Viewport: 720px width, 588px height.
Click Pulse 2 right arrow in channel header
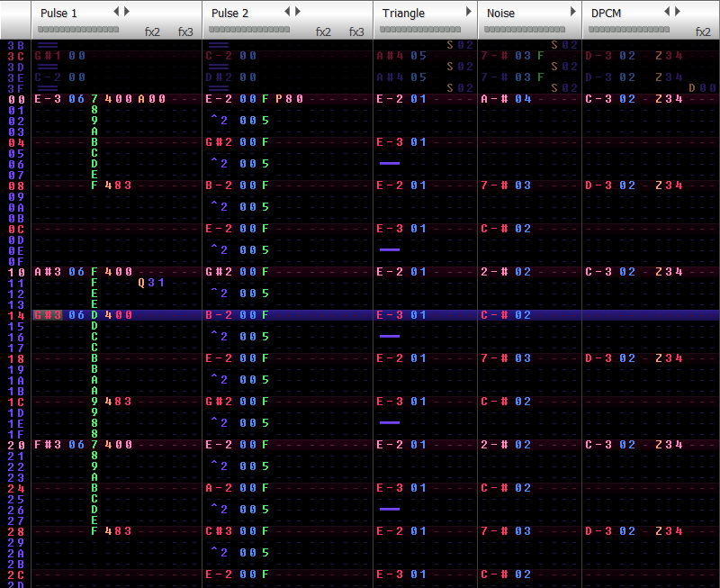[298, 12]
